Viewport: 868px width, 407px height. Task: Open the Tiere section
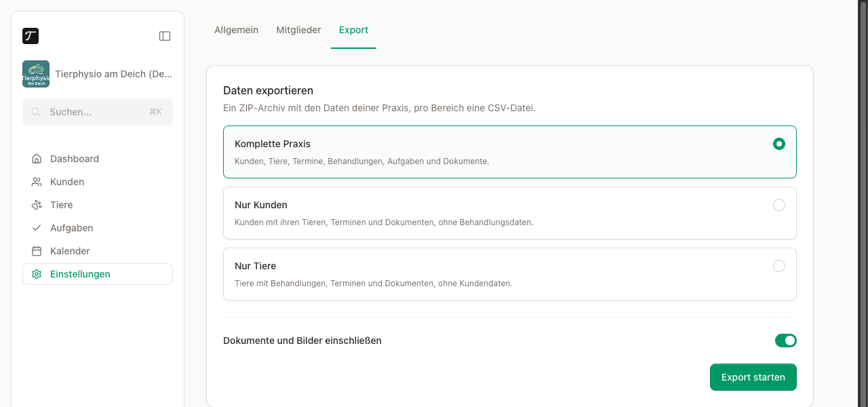pos(98,205)
